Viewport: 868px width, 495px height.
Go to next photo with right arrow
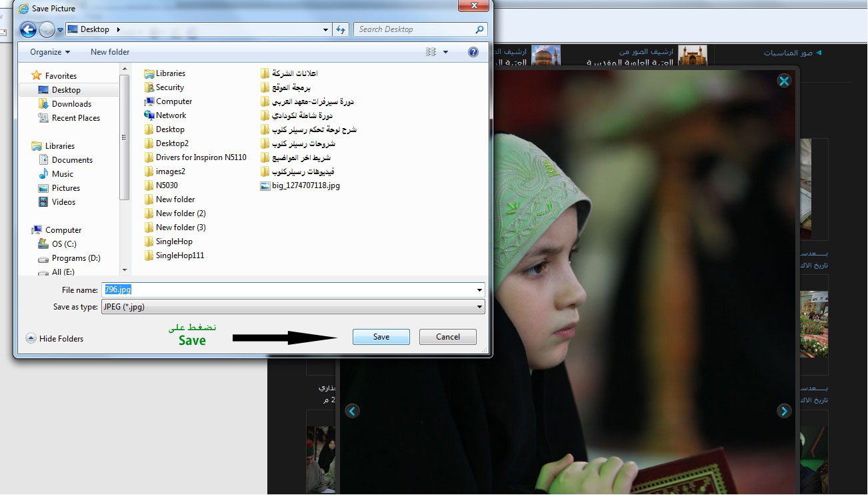click(x=784, y=411)
